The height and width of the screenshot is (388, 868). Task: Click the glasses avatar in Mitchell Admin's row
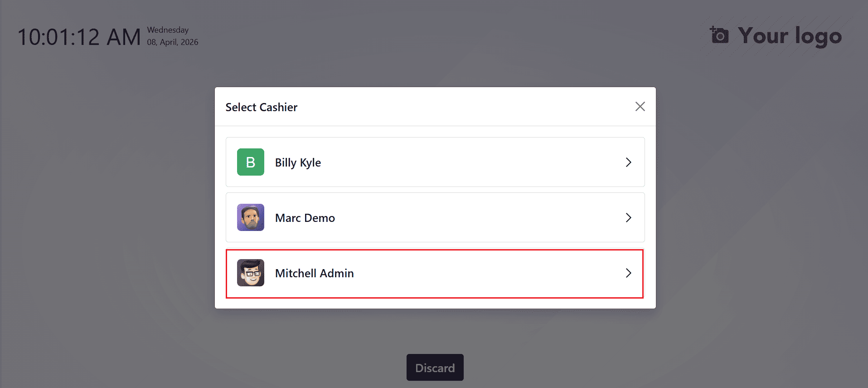point(250,273)
